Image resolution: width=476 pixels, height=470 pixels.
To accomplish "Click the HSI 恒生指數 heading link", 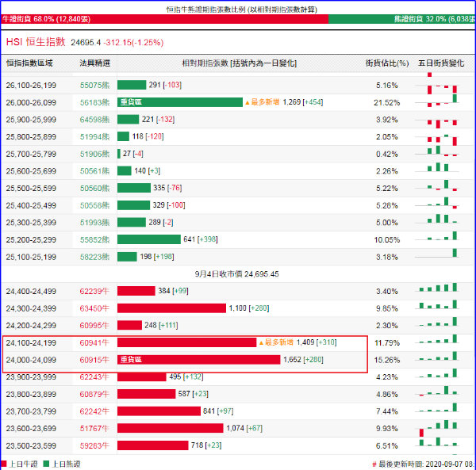I will tap(36, 42).
